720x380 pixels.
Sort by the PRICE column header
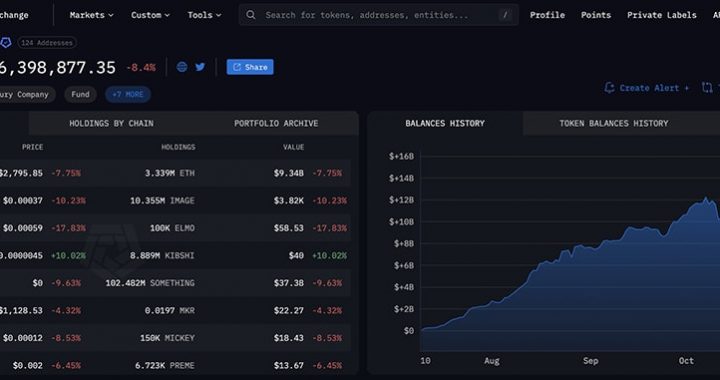33,147
